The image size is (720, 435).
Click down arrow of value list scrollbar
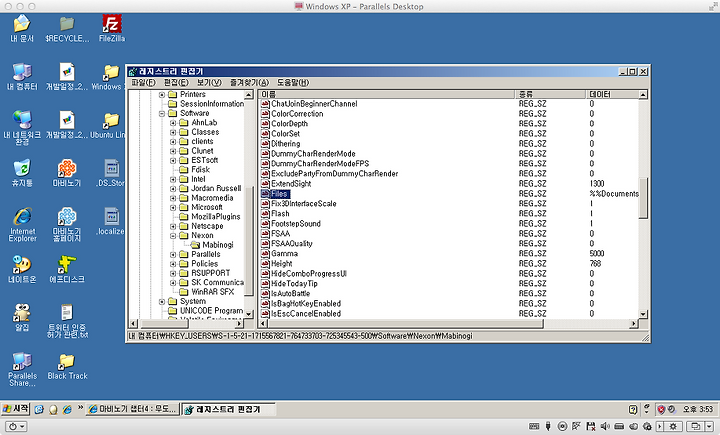643,314
